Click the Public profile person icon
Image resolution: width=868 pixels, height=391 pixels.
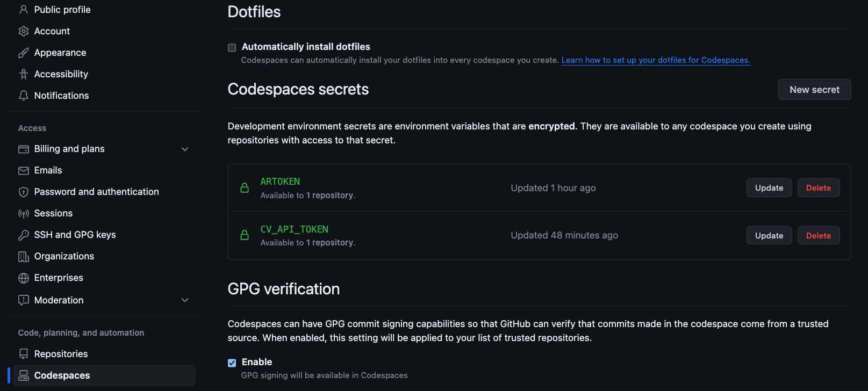click(x=23, y=10)
